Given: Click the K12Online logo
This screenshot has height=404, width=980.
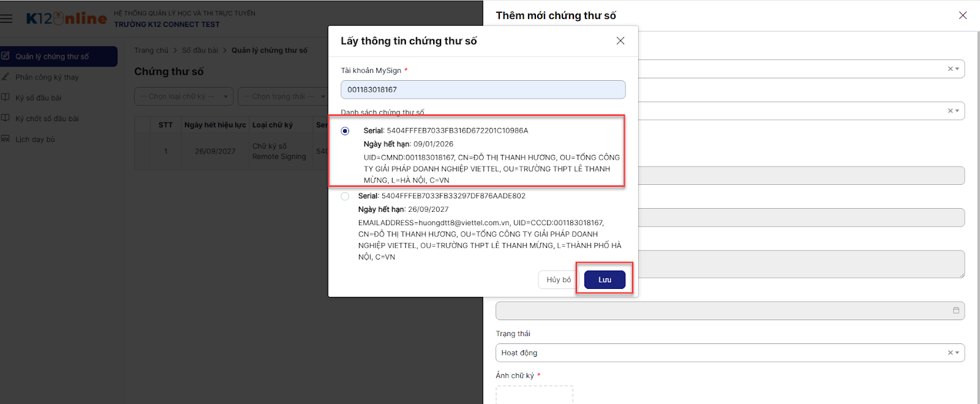Looking at the screenshot, I should pos(66,18).
